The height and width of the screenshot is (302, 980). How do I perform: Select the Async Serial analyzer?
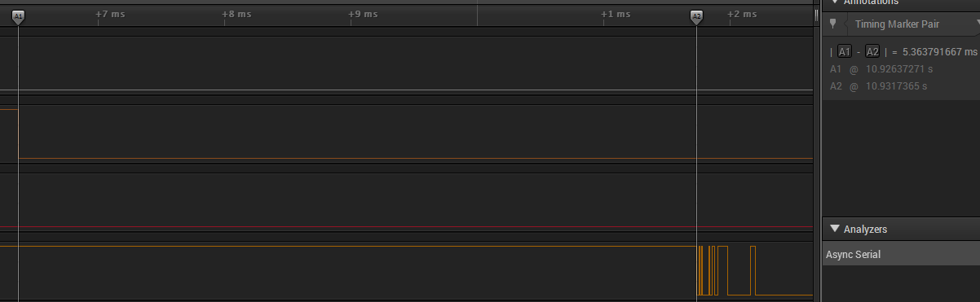tap(901, 255)
